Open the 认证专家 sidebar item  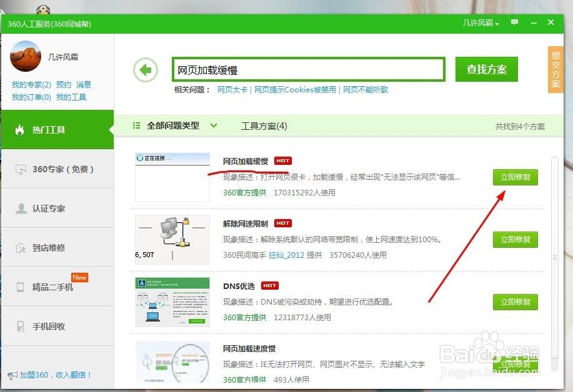(x=57, y=208)
